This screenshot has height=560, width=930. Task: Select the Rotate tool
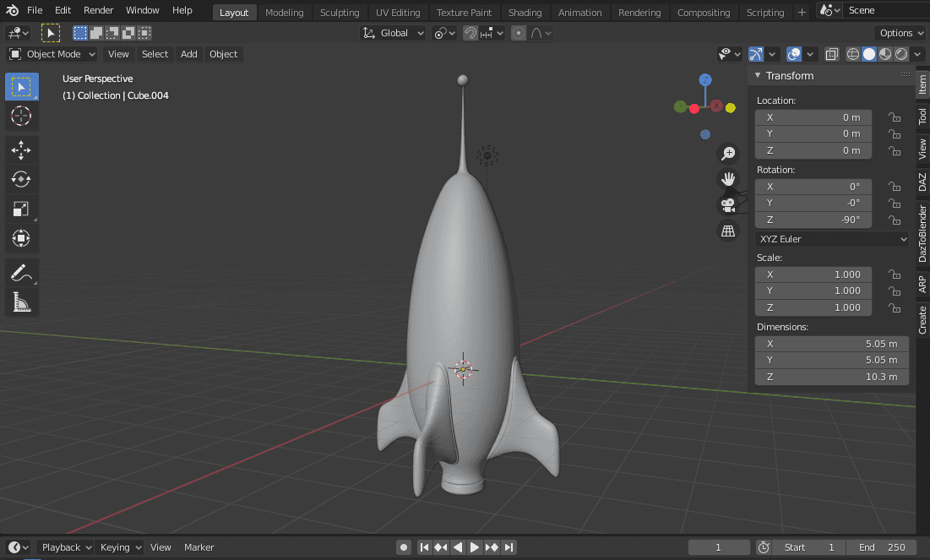21,179
